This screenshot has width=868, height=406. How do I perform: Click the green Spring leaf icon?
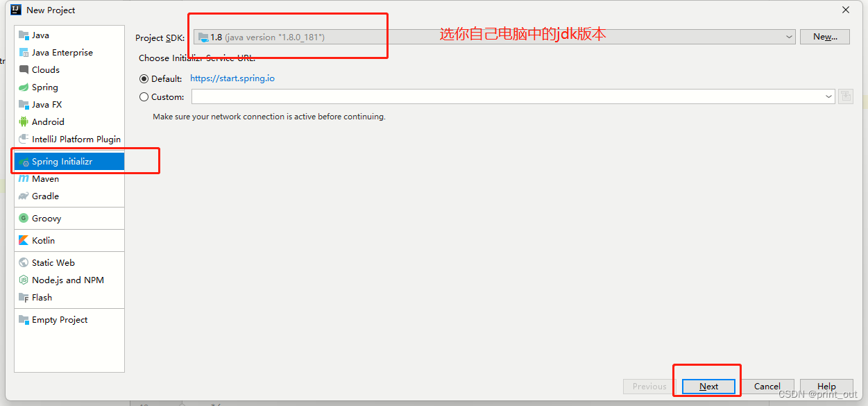point(24,87)
